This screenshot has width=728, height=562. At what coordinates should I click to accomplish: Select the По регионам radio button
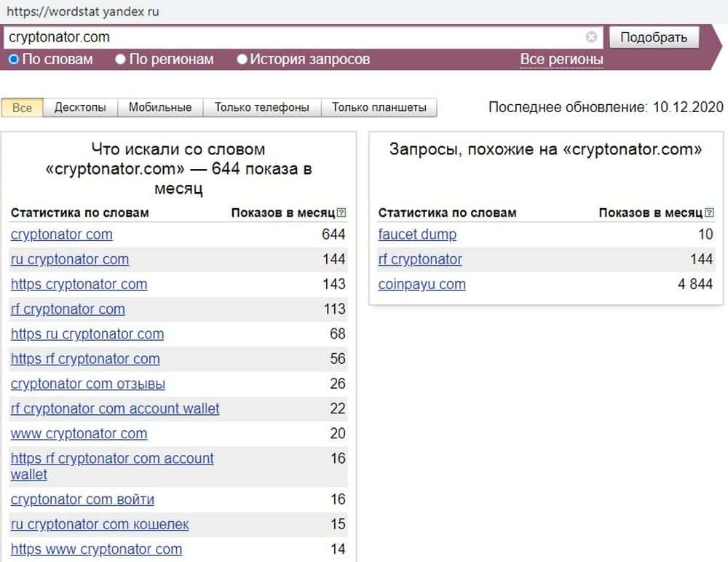120,60
